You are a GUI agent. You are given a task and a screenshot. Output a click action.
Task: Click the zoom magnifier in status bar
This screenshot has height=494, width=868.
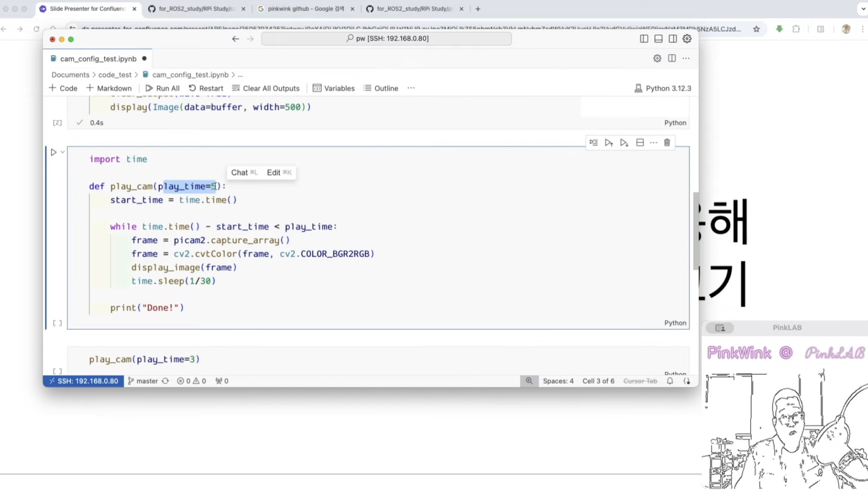tap(529, 381)
